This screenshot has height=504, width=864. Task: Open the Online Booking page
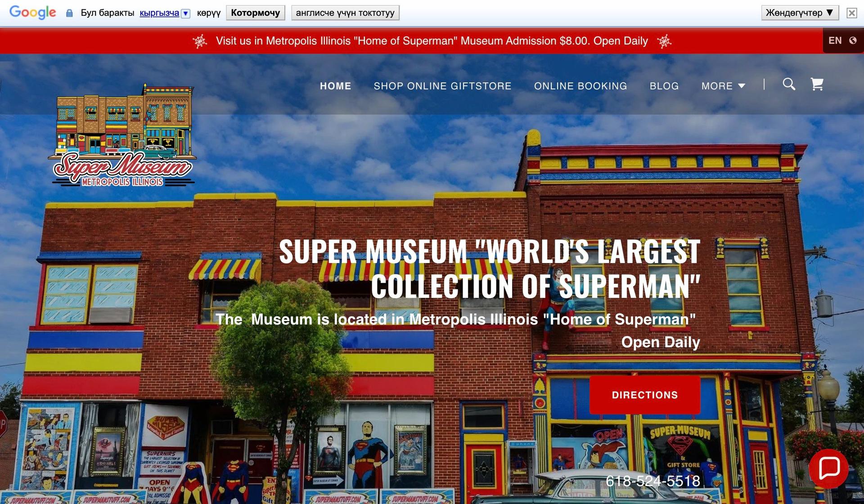pyautogui.click(x=580, y=86)
